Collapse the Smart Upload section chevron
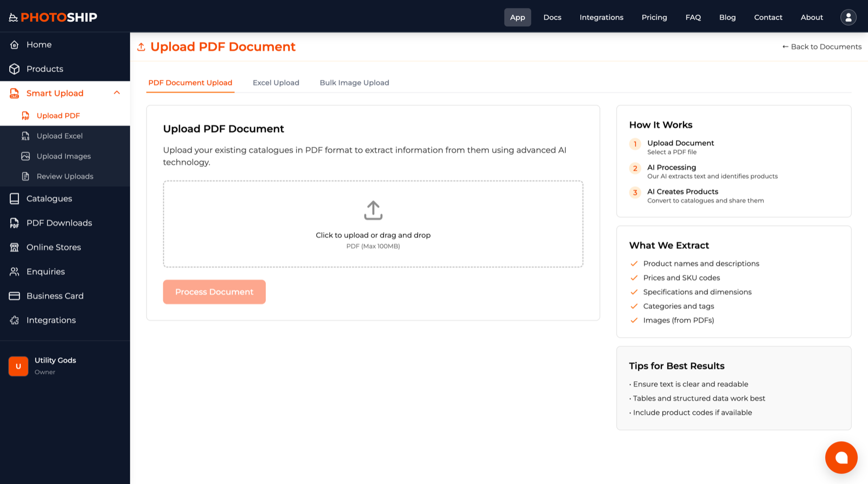This screenshot has height=484, width=868. point(117,93)
